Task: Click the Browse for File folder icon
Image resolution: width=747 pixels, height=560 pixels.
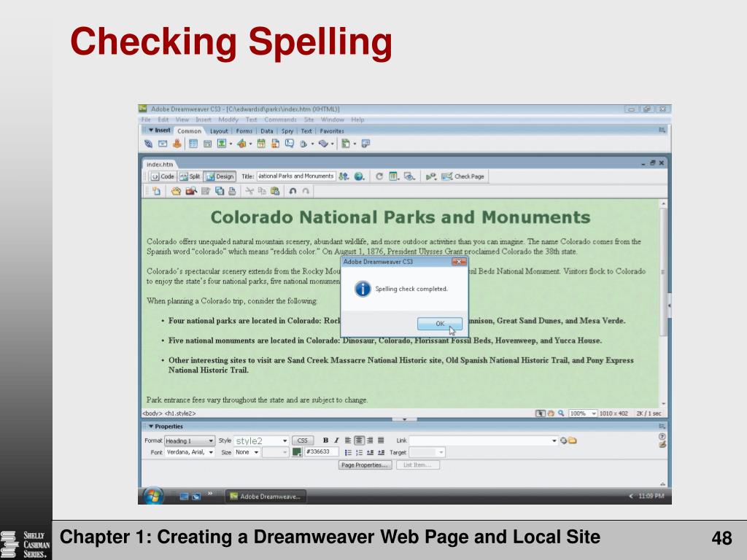Action: (572, 440)
